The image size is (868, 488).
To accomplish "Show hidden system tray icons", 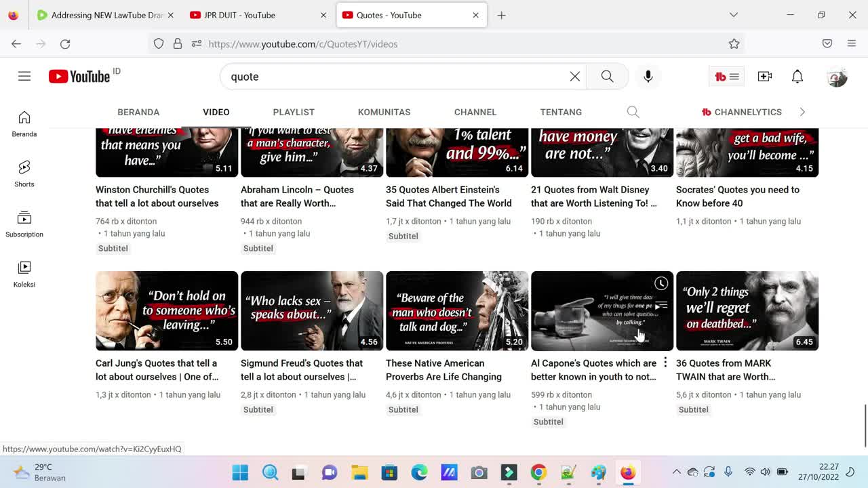I will pos(676,472).
